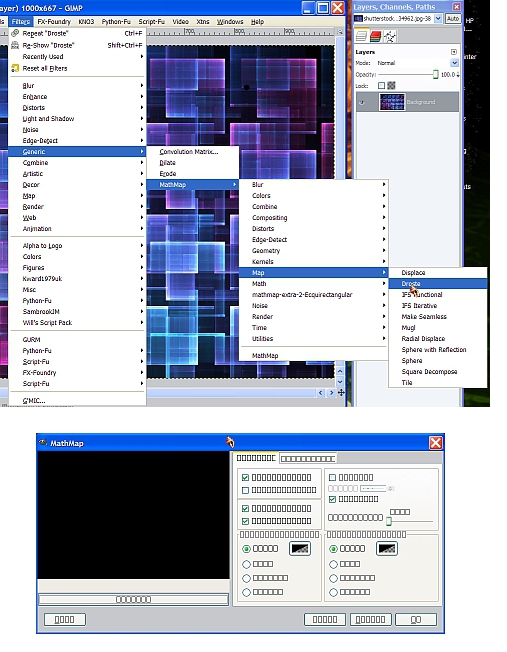
Task: Open the Paths tab icon
Action: click(389, 36)
